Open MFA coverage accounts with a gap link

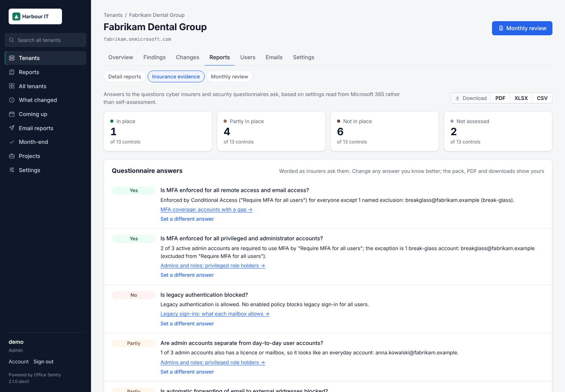click(x=206, y=209)
